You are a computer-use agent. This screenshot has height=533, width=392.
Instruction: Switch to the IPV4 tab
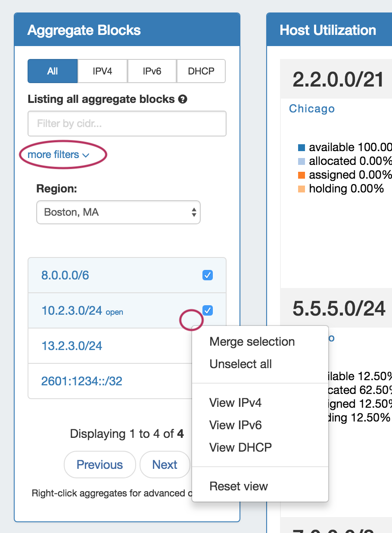[103, 71]
